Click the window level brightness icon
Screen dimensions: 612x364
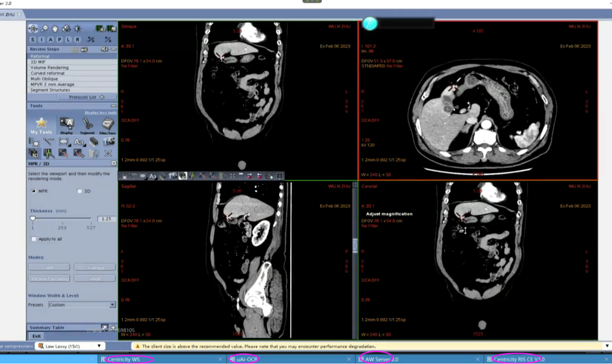pos(77,29)
